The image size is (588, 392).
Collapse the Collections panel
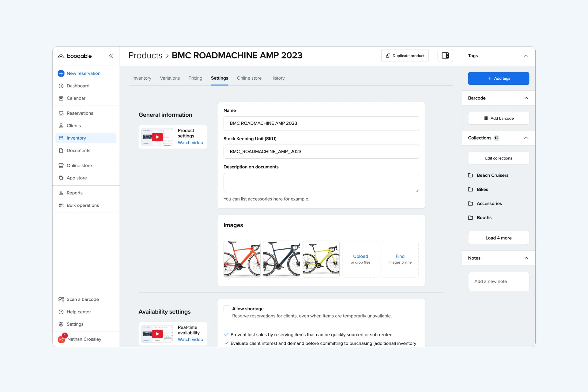pyautogui.click(x=526, y=138)
